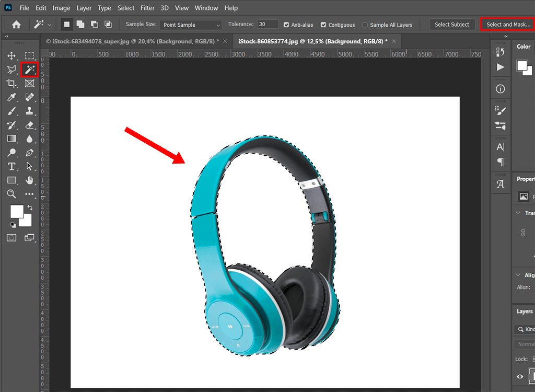The height and width of the screenshot is (392, 535).
Task: Reset default foreground and background colors
Action: [x=13, y=225]
